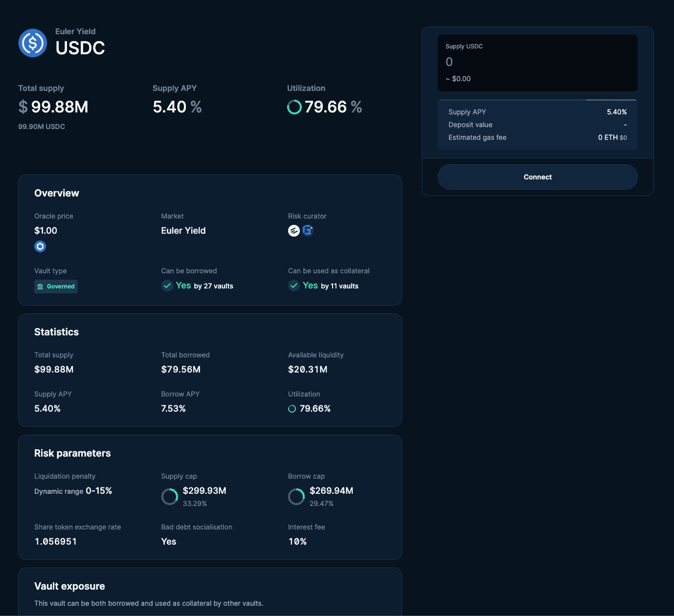Click the Borrow cap progress ring
Screen dimensions: 674x616
tap(296, 497)
